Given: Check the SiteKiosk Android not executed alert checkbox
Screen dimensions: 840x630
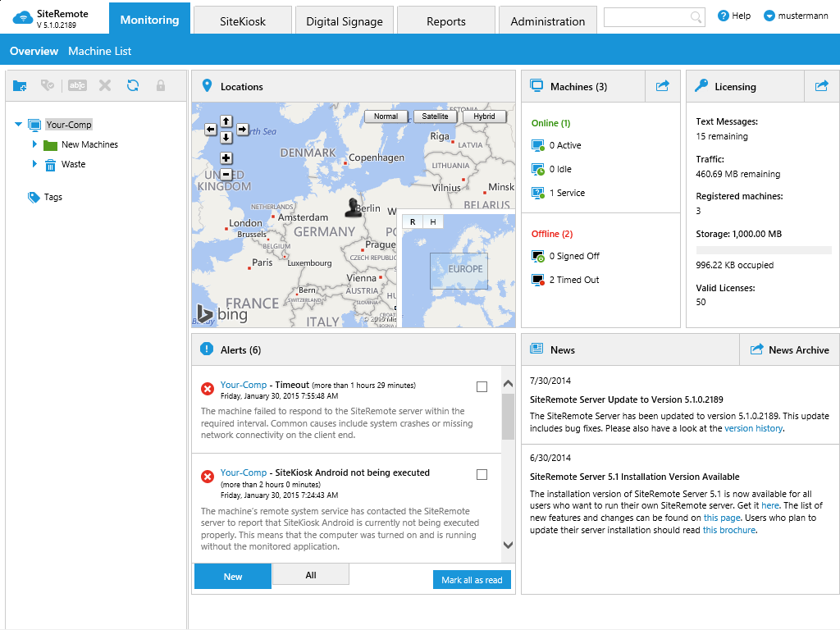Looking at the screenshot, I should pos(482,475).
